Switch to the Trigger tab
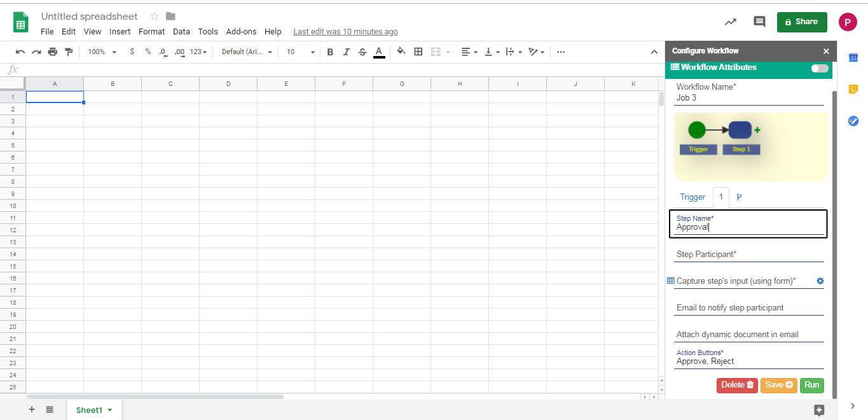The image size is (868, 420). click(x=692, y=197)
